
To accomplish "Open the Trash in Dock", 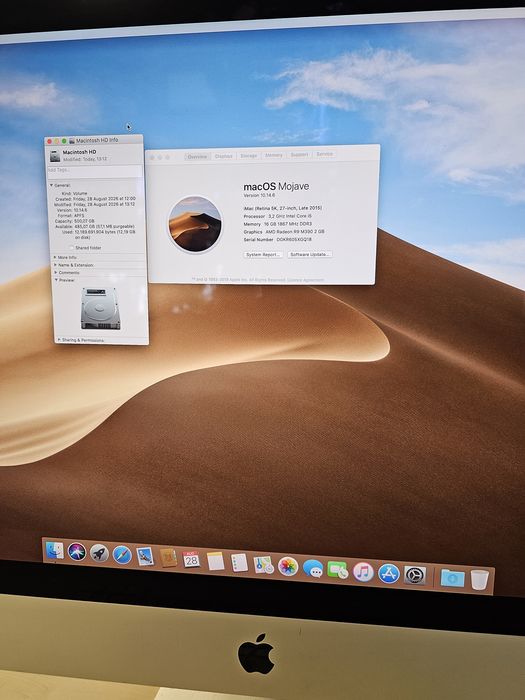I will click(479, 579).
